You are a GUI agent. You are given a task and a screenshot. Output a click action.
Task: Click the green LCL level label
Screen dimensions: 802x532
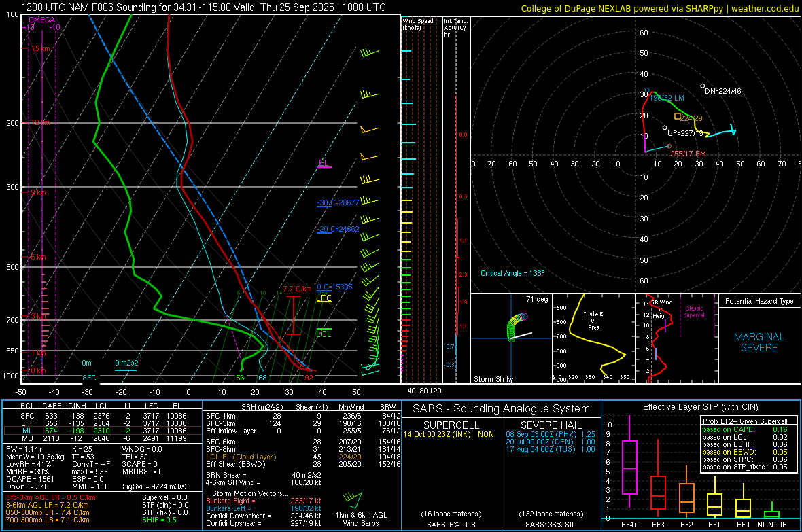pyautogui.click(x=324, y=334)
